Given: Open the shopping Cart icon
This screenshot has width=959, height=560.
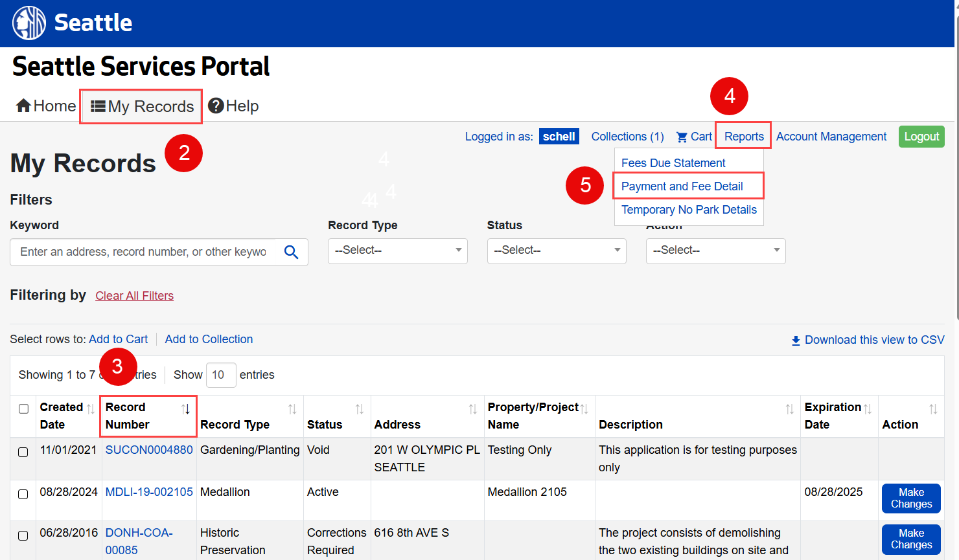Looking at the screenshot, I should coord(682,137).
